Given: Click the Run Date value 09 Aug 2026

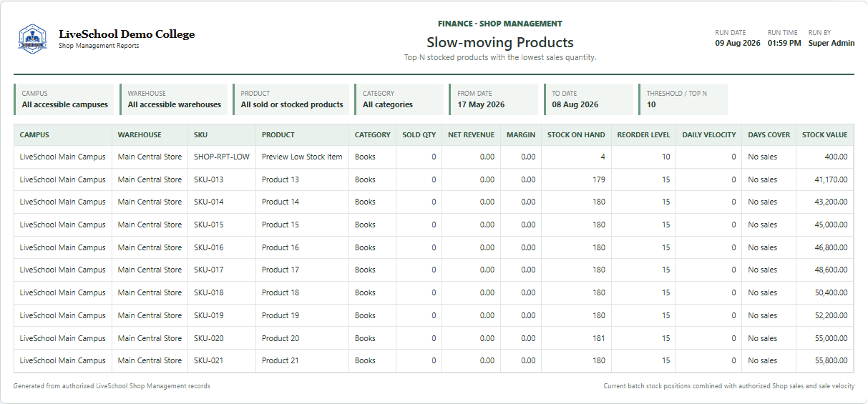Looking at the screenshot, I should click(x=738, y=43).
